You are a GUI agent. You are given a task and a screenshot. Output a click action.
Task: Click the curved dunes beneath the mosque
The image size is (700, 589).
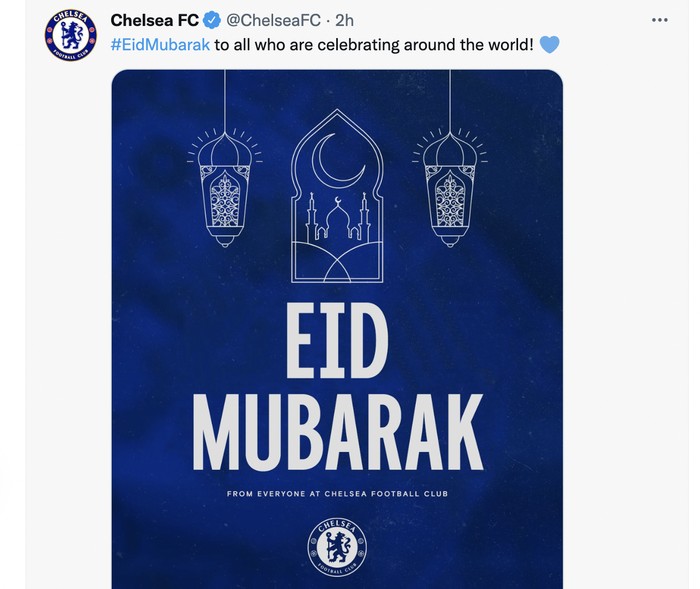coord(337,262)
